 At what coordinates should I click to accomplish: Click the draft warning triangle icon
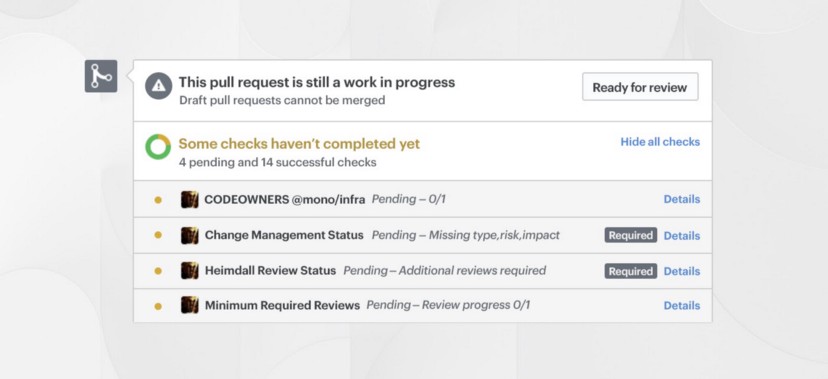pos(159,86)
